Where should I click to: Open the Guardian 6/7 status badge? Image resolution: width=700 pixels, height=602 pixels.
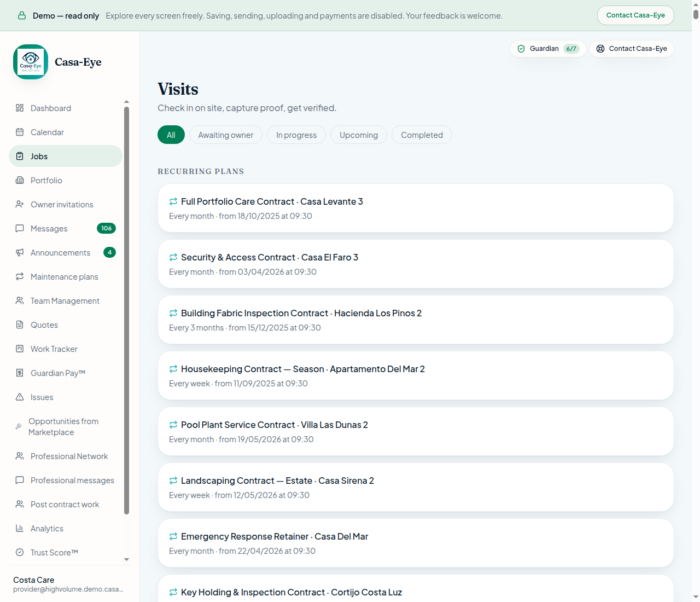tap(548, 49)
